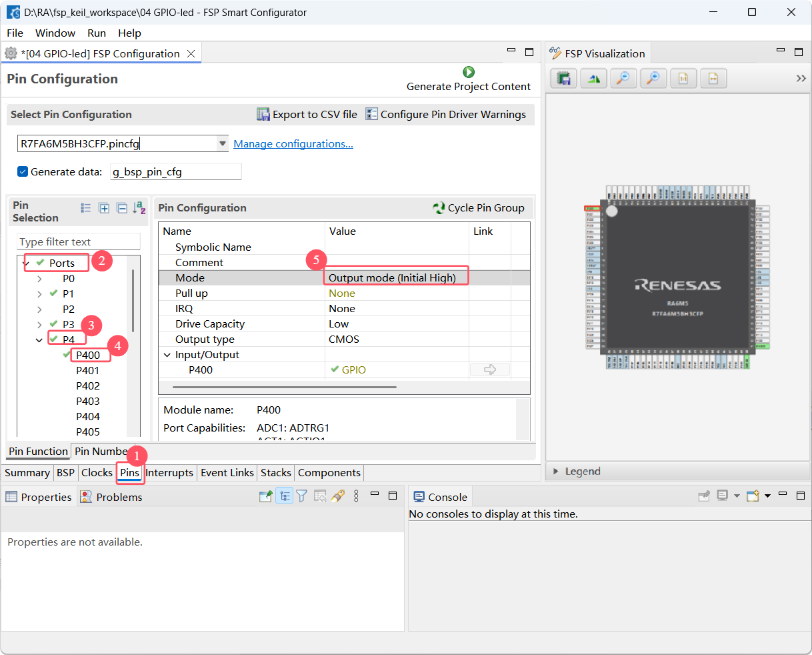Open the Display Selected Console dropdown arrow
This screenshot has width=812, height=655.
point(737,496)
